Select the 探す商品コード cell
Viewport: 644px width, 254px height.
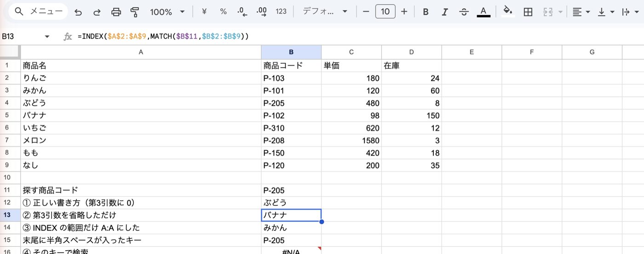pyautogui.click(x=141, y=190)
